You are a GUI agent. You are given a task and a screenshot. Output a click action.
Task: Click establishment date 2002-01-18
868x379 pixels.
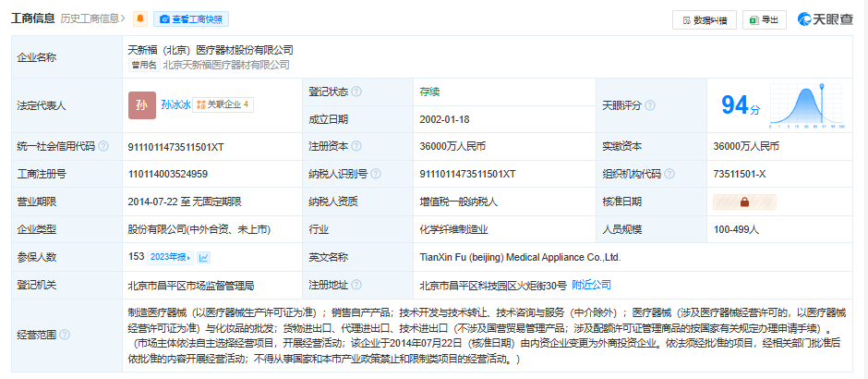[445, 119]
